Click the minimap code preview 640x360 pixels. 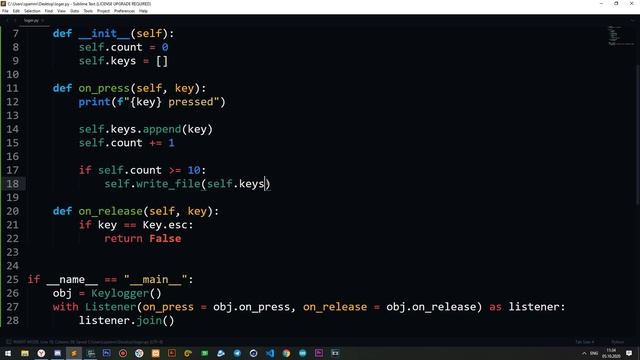click(x=620, y=36)
